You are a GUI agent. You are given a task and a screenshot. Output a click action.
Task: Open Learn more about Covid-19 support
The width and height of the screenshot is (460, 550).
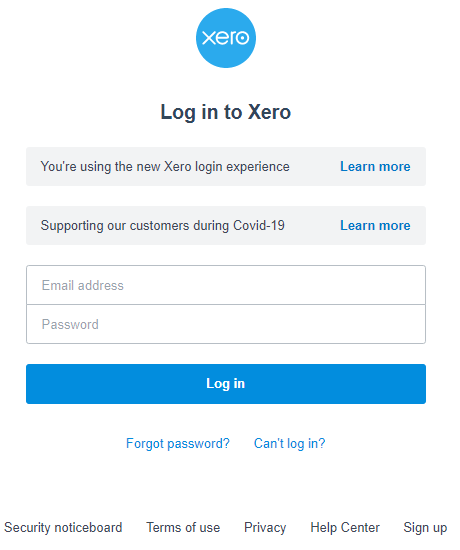375,226
